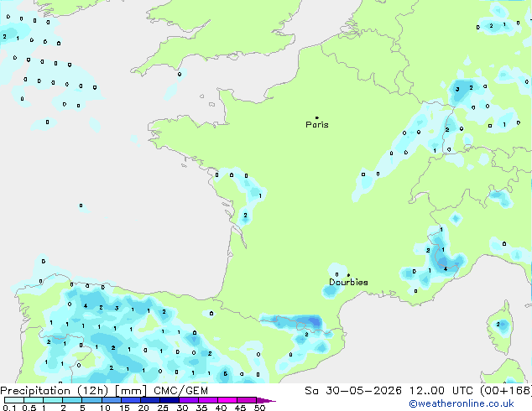Select the legend swatch between 30 and 35

click(x=189, y=400)
